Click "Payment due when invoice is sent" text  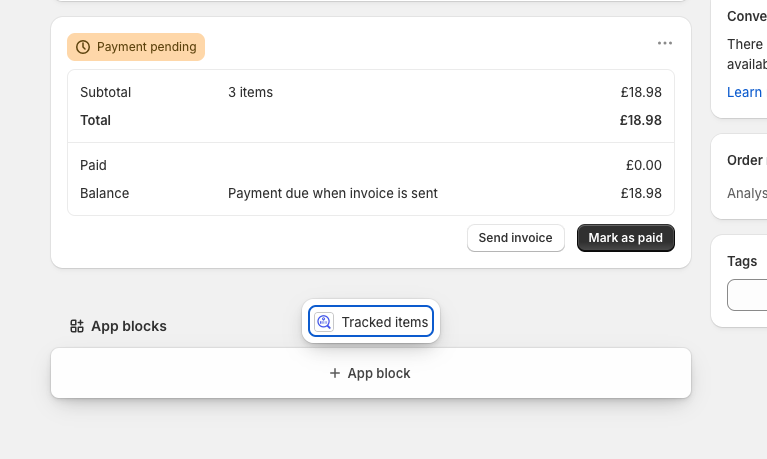click(x=332, y=193)
